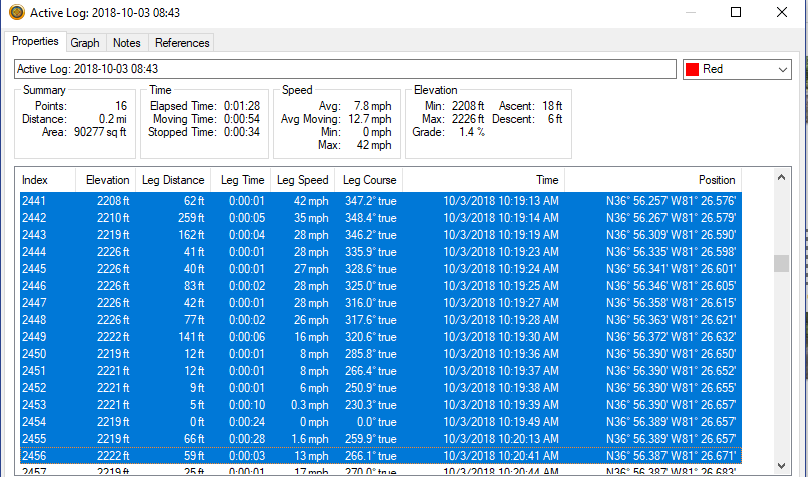Viewport: 808px width, 477px height.
Task: Click the red color swatch
Action: (x=693, y=69)
